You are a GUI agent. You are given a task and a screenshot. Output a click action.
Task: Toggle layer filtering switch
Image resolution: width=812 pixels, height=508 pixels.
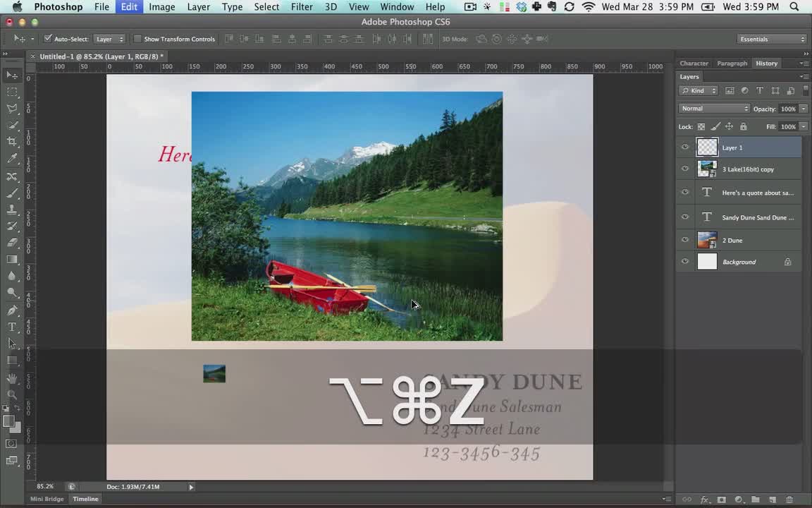[805, 90]
